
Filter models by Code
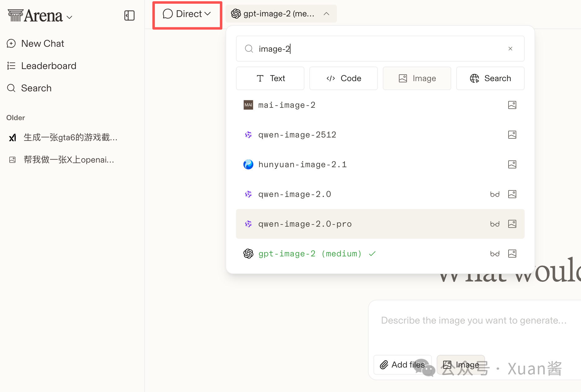[x=343, y=78]
